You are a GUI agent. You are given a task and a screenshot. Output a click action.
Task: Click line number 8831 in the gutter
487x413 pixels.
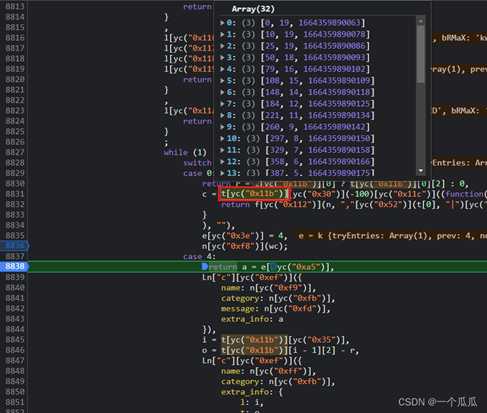15,194
